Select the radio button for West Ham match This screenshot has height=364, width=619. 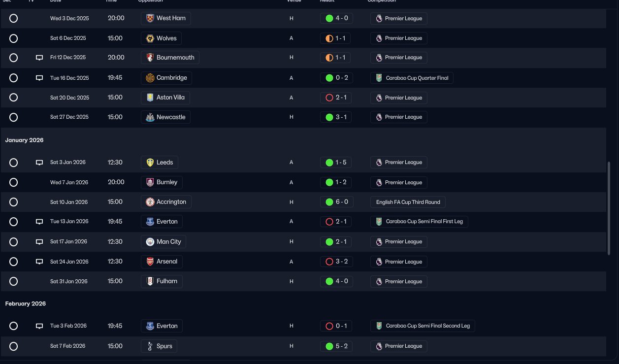tap(14, 18)
